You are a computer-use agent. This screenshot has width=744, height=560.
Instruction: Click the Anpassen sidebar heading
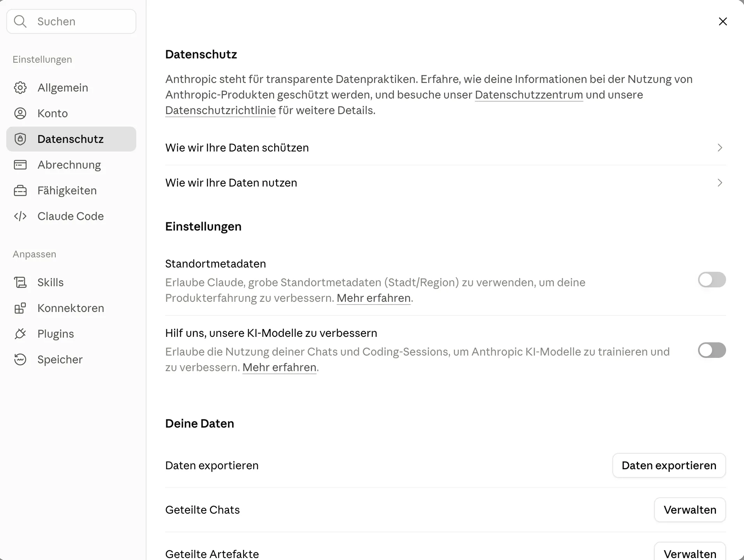tap(34, 254)
